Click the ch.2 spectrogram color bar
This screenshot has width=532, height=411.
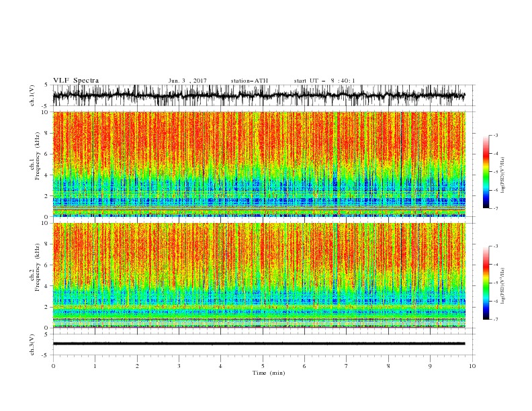tap(486, 283)
